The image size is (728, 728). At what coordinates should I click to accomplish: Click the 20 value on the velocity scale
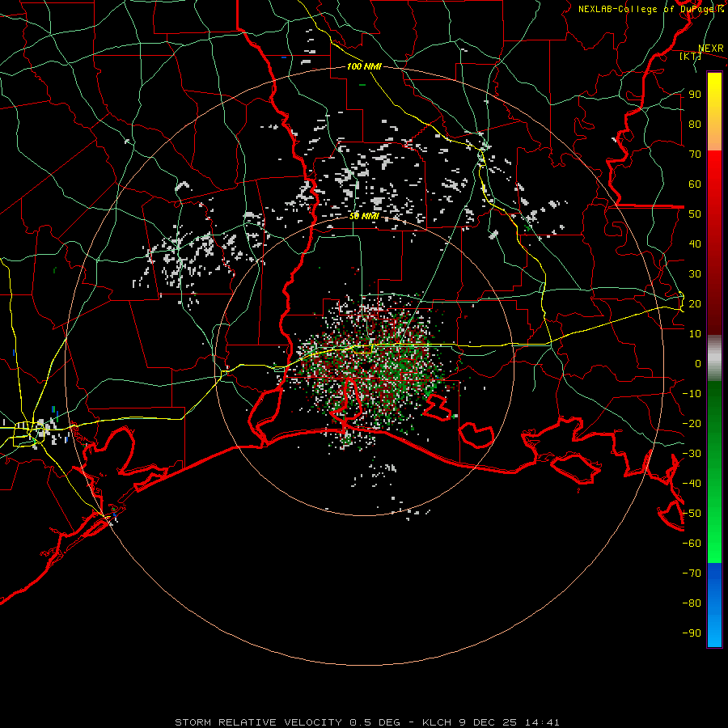point(695,303)
